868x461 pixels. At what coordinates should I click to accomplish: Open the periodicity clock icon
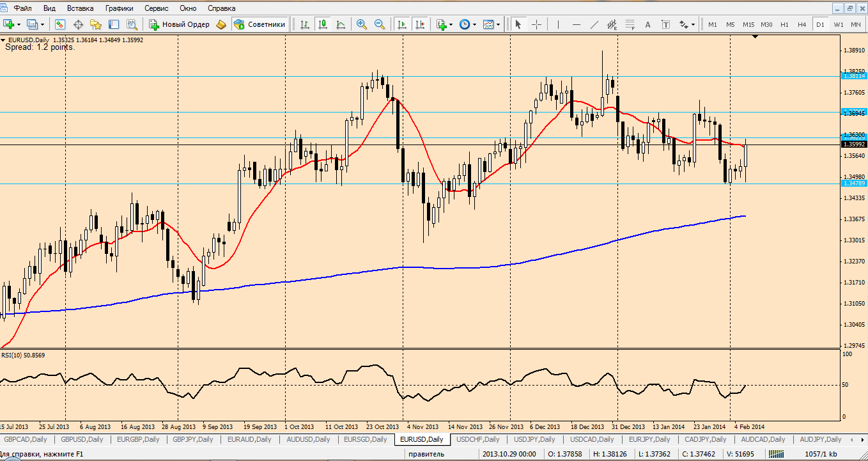[x=465, y=24]
